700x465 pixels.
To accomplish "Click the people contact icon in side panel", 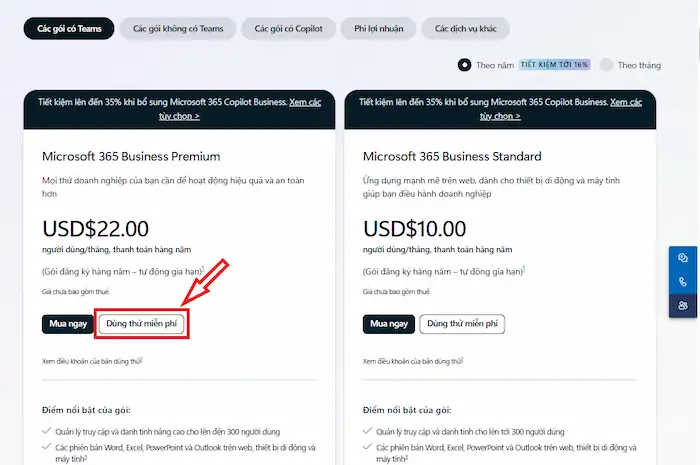I will coord(683,305).
